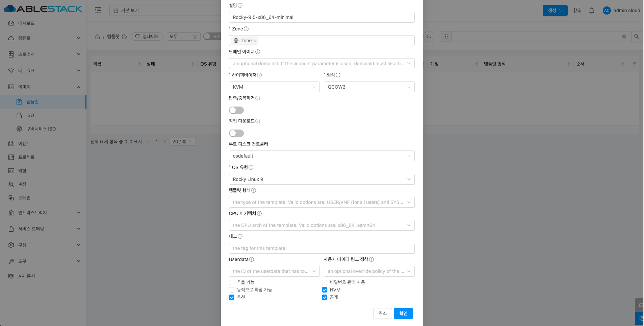This screenshot has width=644, height=326.
Task: Show info tooltip for 설명
Action: (x=240, y=5)
